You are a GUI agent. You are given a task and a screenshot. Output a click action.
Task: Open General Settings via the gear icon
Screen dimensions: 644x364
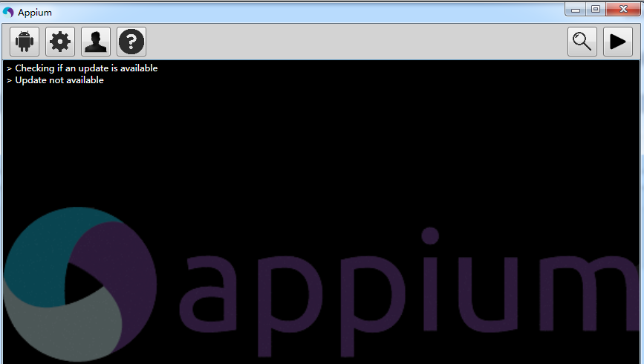point(60,42)
